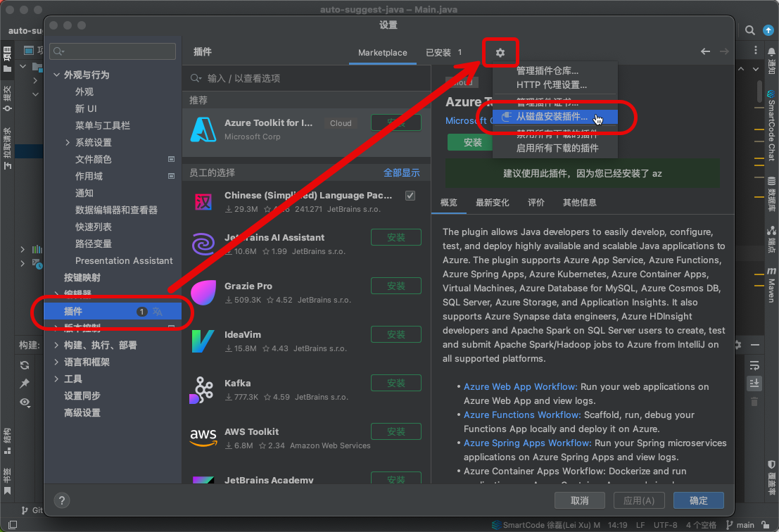The image size is (779, 532).
Task: Choose 启用所有下载的插件 menu item
Action: [x=555, y=148]
